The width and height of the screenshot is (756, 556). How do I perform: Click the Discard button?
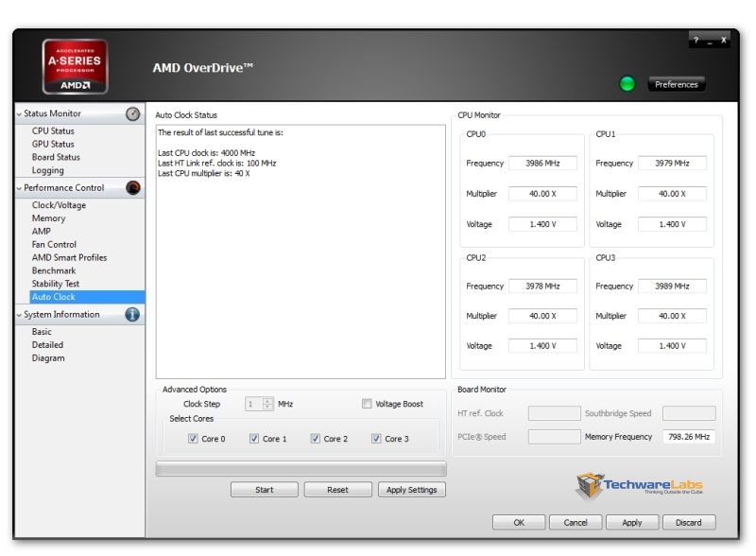coord(689,522)
